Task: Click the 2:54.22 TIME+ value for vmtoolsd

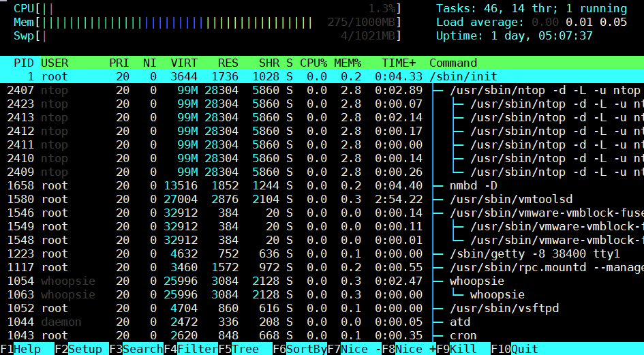Action: [x=399, y=199]
